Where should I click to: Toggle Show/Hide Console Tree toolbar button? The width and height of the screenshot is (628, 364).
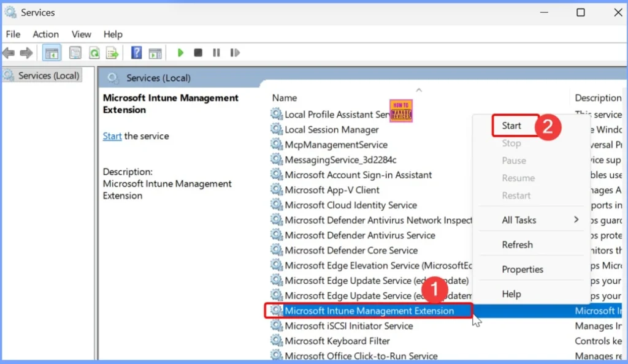pyautogui.click(x=52, y=53)
